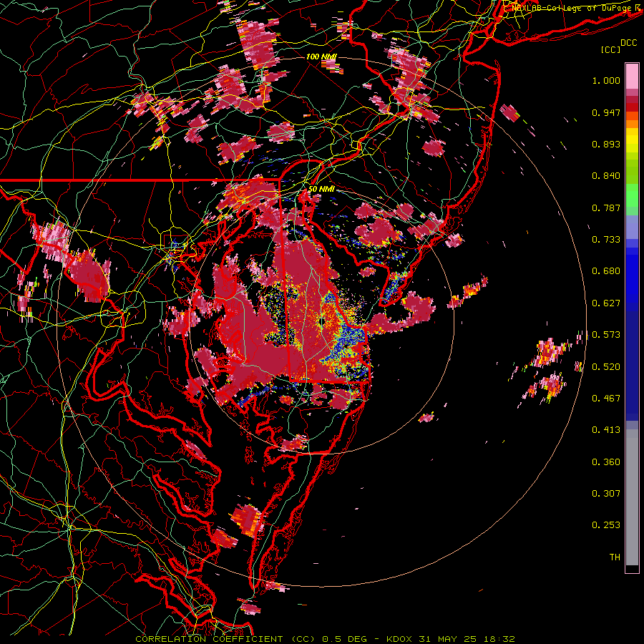Select the 0.253 scale value
The height and width of the screenshot is (644, 644).
(606, 525)
